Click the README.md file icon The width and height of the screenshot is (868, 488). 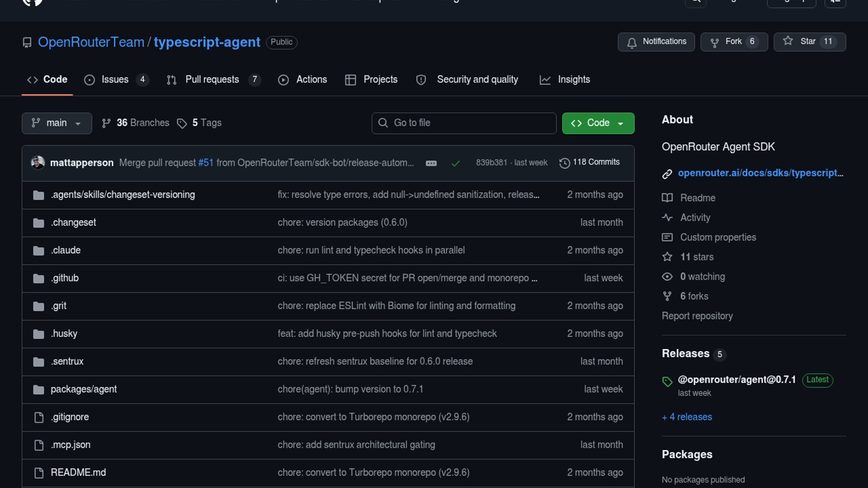(39, 473)
